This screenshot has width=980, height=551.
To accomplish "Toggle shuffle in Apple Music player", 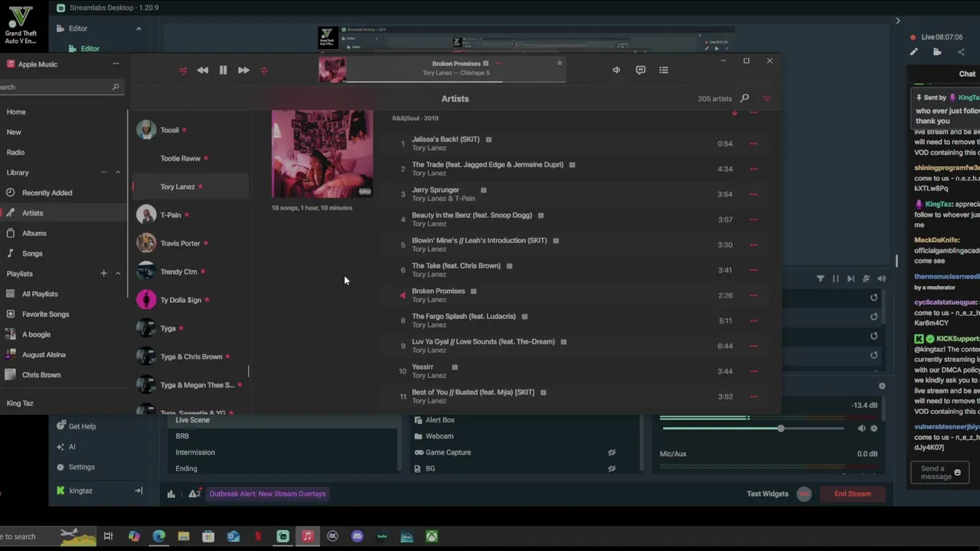I will coord(182,70).
